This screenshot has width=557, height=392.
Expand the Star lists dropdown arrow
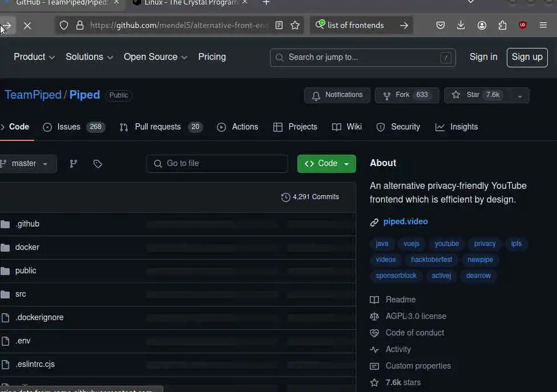[520, 96]
